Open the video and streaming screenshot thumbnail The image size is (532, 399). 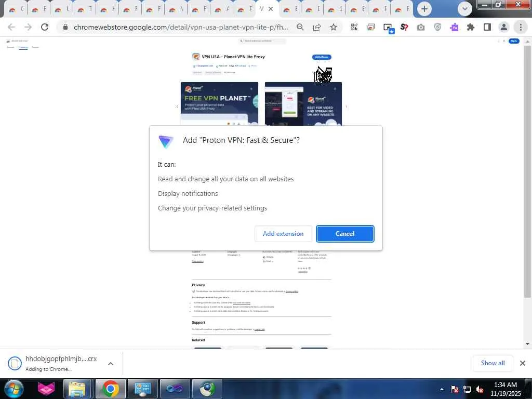point(303,104)
